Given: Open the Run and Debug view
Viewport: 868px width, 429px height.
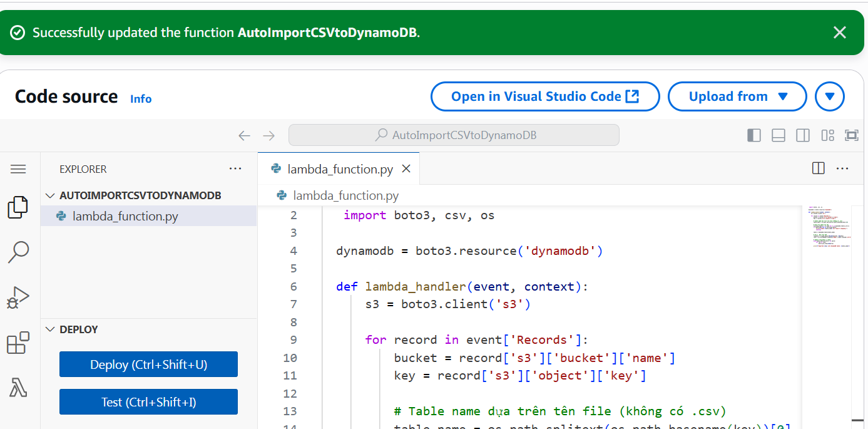Looking at the screenshot, I should pyautogui.click(x=18, y=297).
